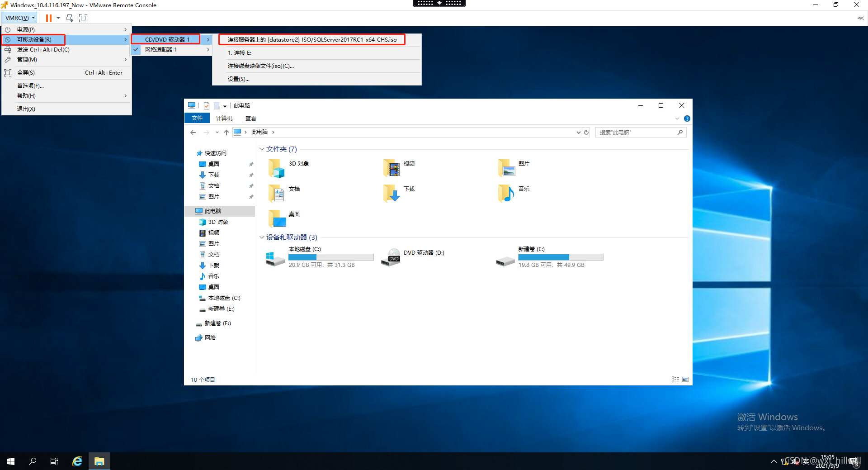
Task: Click the Explorer back arrow
Action: coord(193,133)
